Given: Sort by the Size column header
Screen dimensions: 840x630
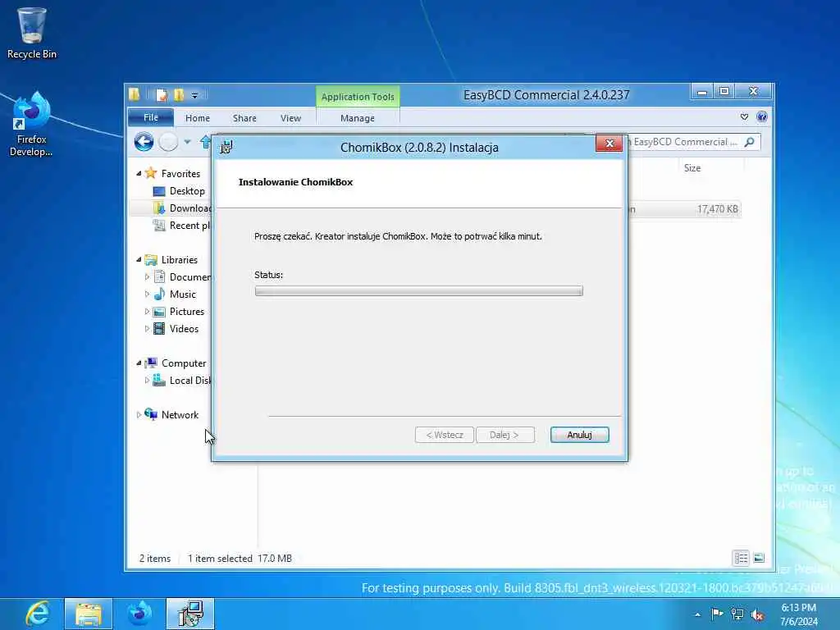Looking at the screenshot, I should 692,167.
